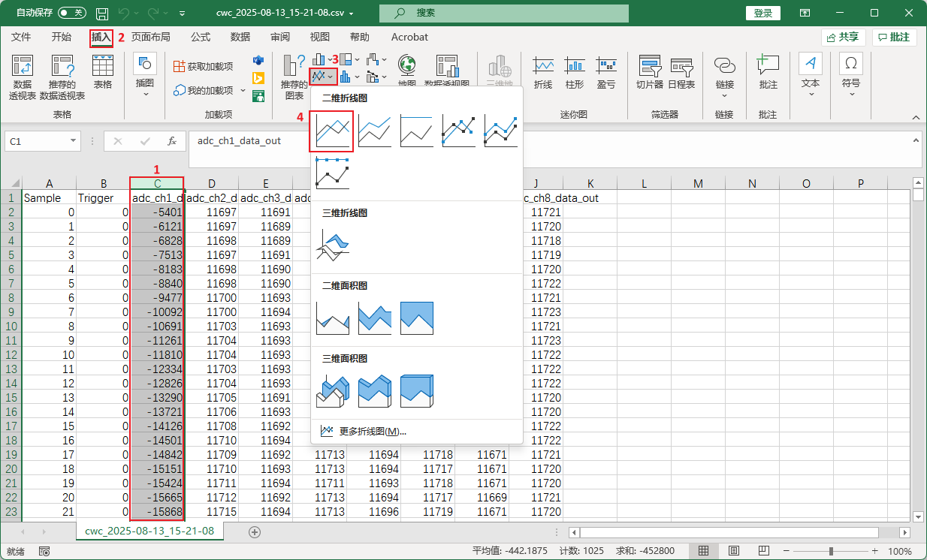This screenshot has width=927, height=560.
Task: Select the 100% stacked line chart
Action: tap(416, 131)
